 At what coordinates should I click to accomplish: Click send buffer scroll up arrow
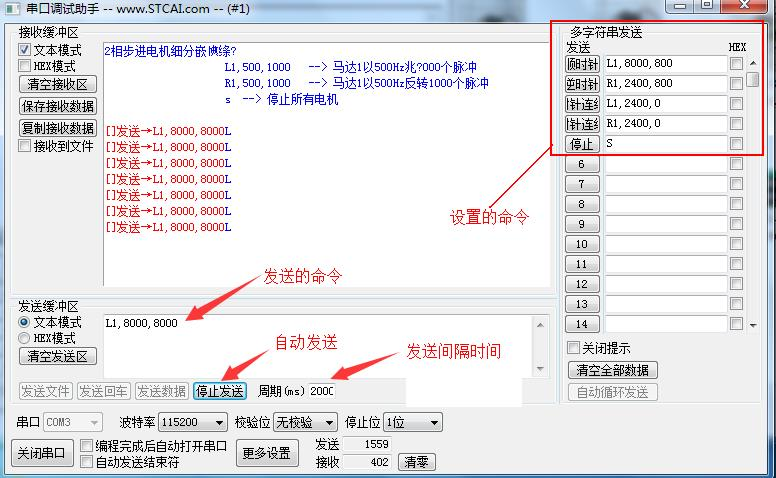click(x=540, y=325)
